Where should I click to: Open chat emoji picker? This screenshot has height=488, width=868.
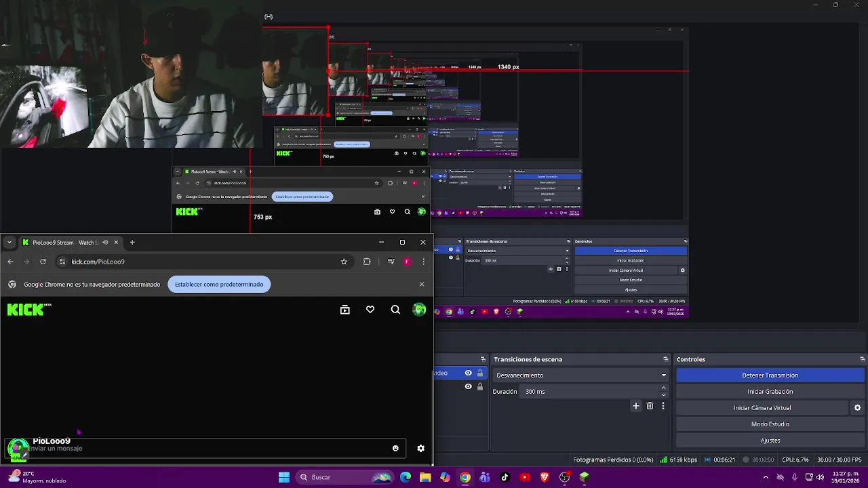[x=395, y=448]
